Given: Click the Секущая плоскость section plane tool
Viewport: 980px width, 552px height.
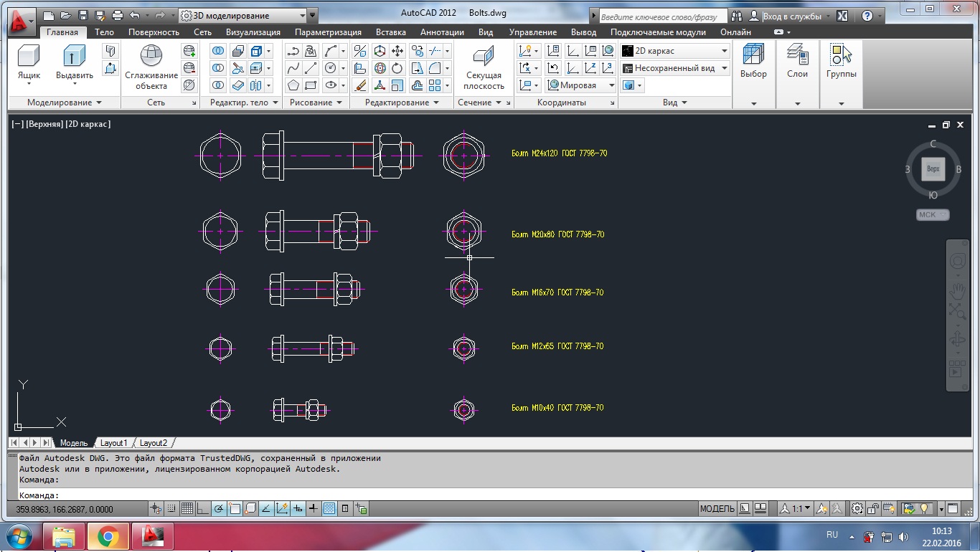Looking at the screenshot, I should coord(484,67).
